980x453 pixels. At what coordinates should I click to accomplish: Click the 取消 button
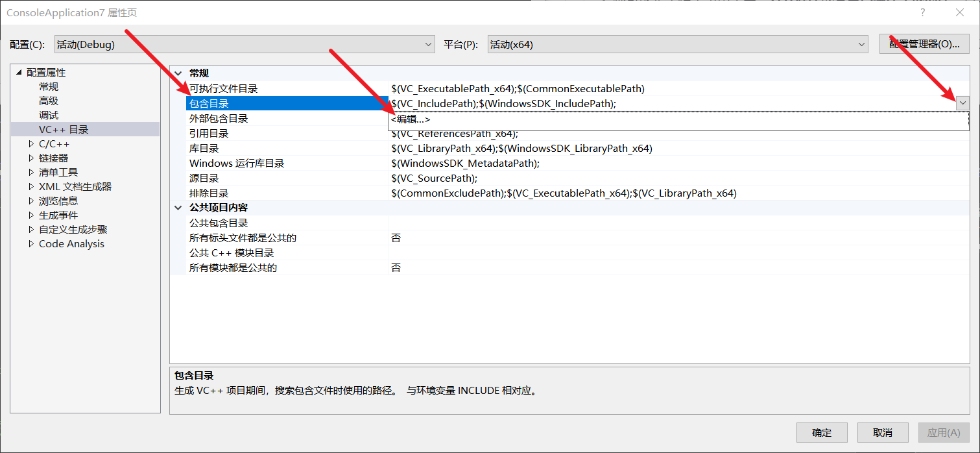point(883,432)
